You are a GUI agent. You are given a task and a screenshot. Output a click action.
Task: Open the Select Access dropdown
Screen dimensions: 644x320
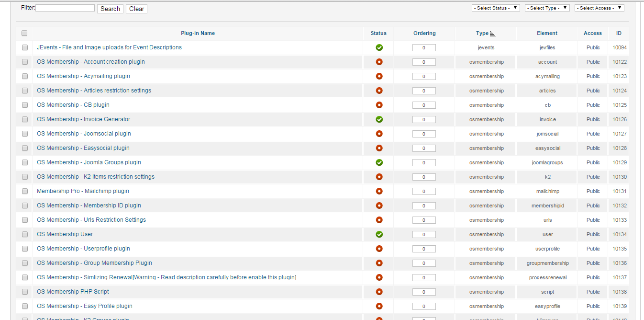[x=600, y=8]
